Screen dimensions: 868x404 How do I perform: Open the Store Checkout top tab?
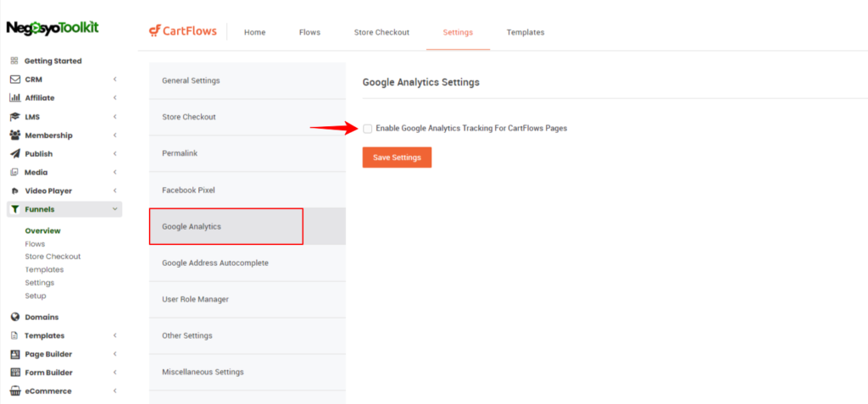coord(381,32)
